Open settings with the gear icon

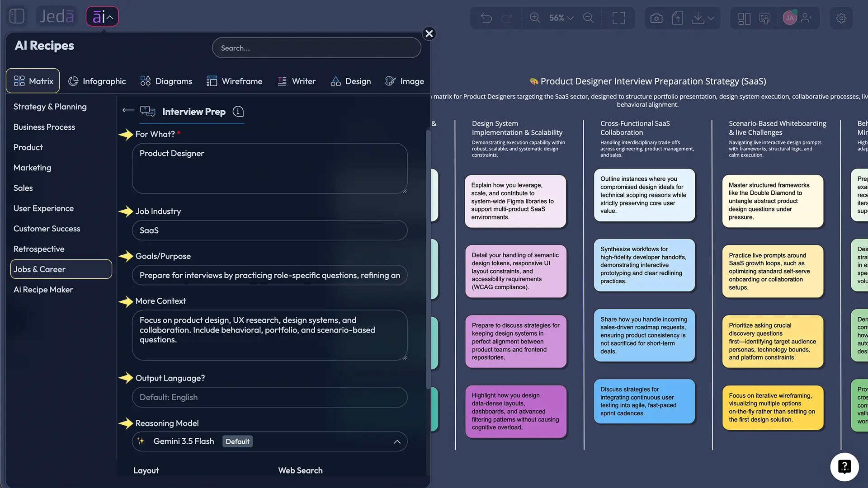point(841,19)
